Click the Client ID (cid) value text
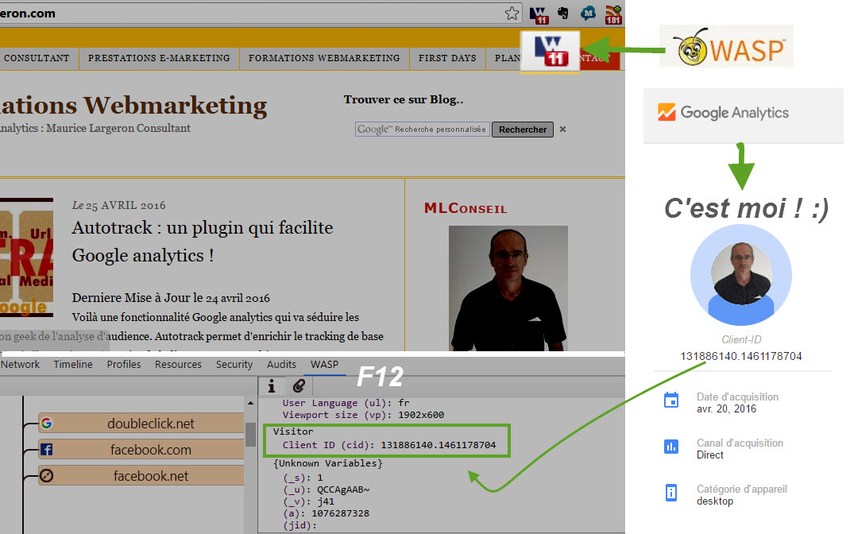Screen dimensions: 850x534 click(438, 445)
